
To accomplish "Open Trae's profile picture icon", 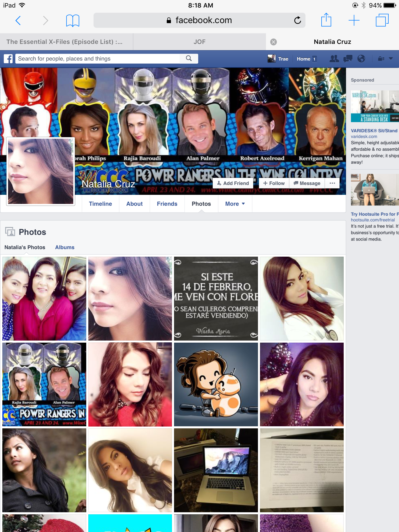I will [272, 59].
